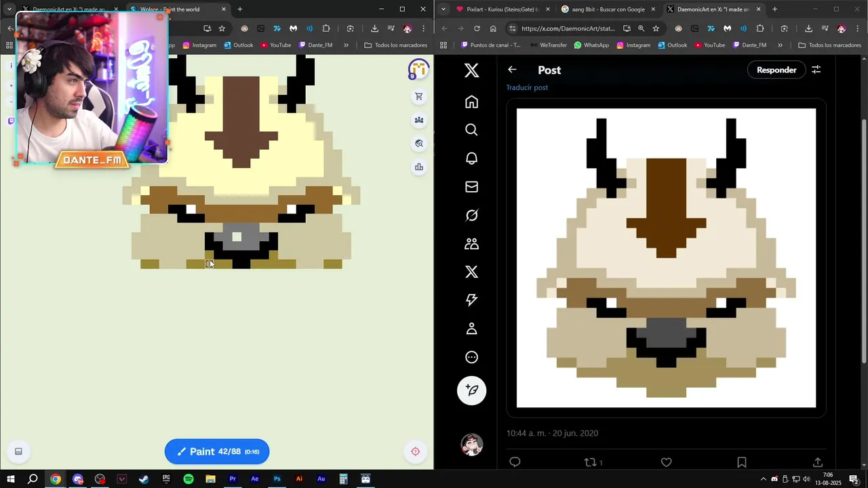
Task: Open X messages envelope icon
Action: point(471,186)
